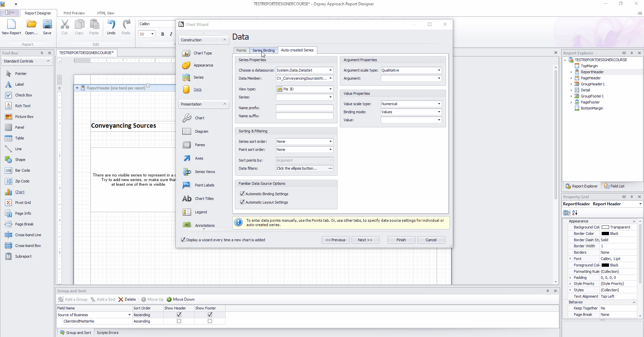Toggle Show Footer for ClientAndMatterNo

[x=210, y=321]
